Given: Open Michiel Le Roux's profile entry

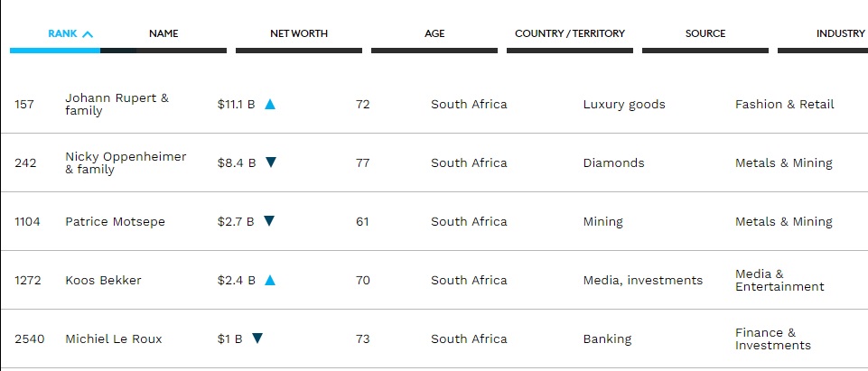Looking at the screenshot, I should point(114,339).
